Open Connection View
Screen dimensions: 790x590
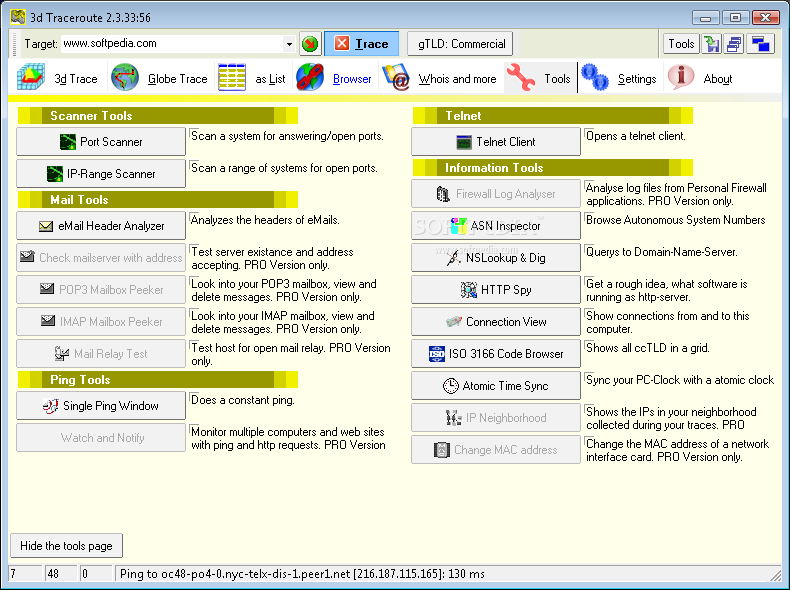pos(496,321)
